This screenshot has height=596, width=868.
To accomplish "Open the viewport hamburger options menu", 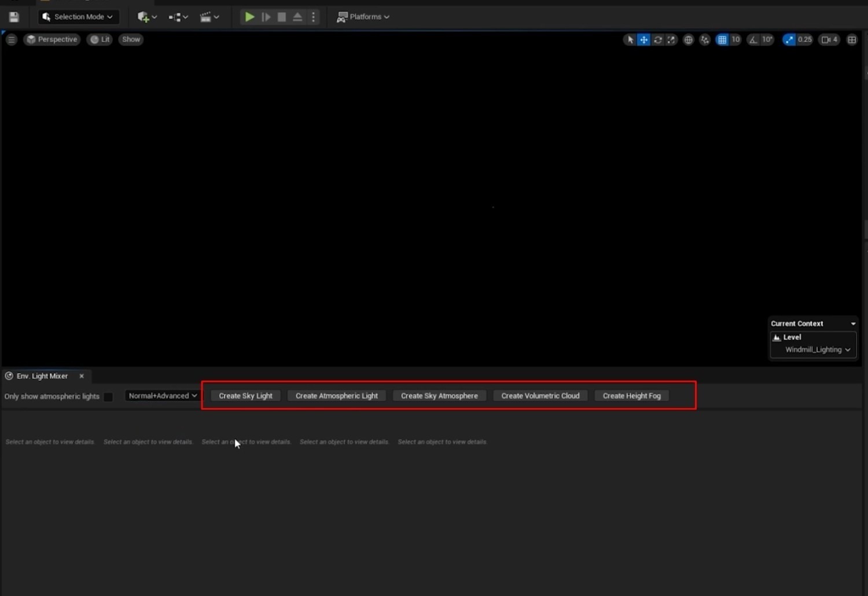I will (11, 39).
